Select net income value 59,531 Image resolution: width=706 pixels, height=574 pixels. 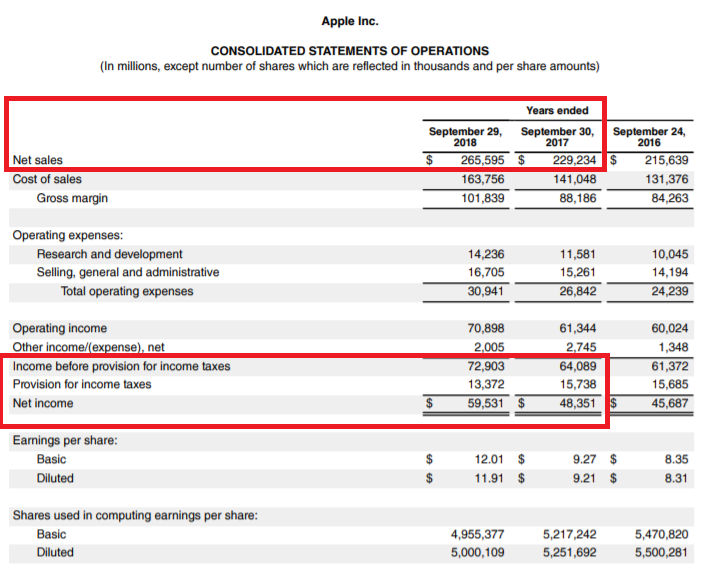click(485, 403)
